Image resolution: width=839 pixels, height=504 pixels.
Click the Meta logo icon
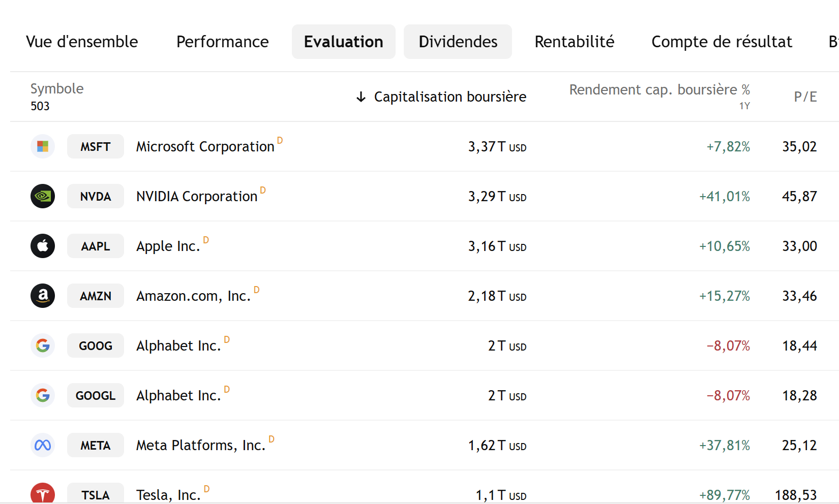(43, 445)
